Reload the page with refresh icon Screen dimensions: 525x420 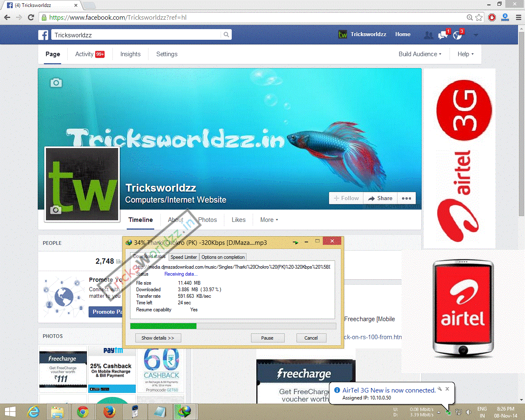pyautogui.click(x=31, y=17)
